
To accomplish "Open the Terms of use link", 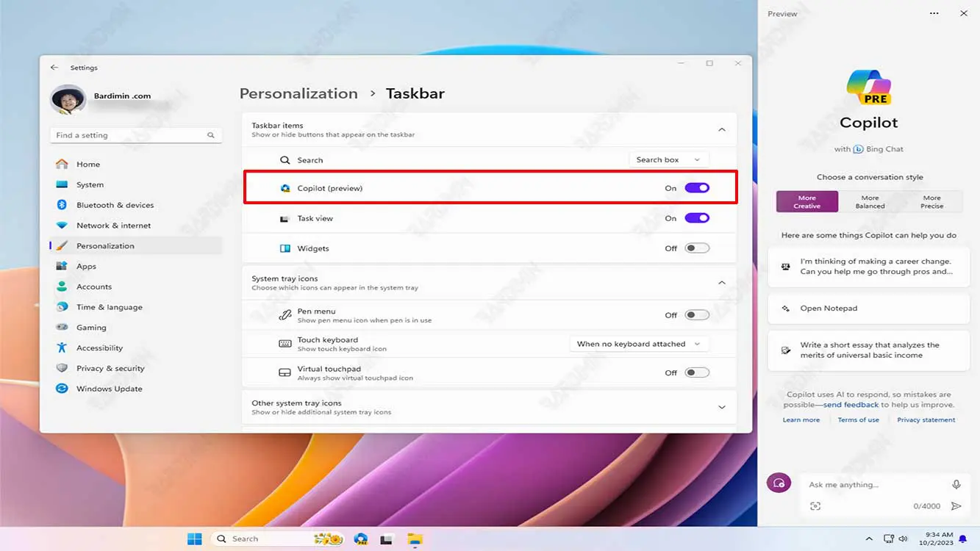I will pyautogui.click(x=858, y=420).
